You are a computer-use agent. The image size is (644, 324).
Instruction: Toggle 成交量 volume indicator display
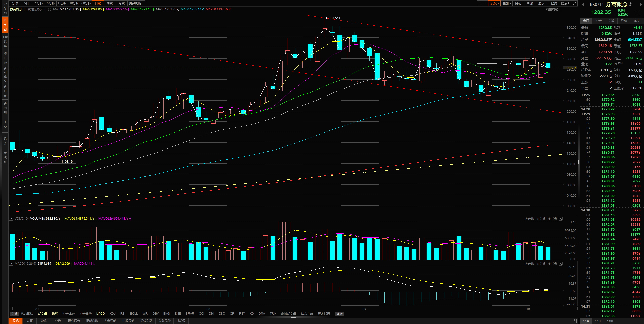[42, 314]
